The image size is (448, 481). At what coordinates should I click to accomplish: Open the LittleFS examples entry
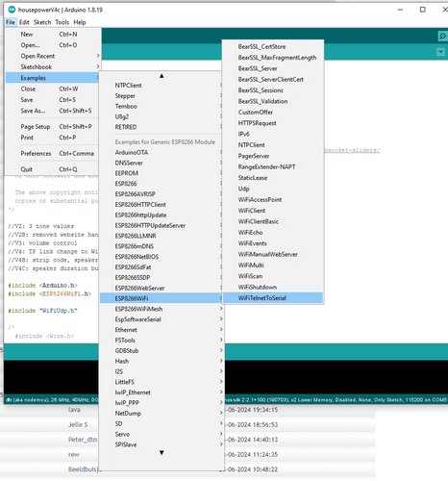162,382
